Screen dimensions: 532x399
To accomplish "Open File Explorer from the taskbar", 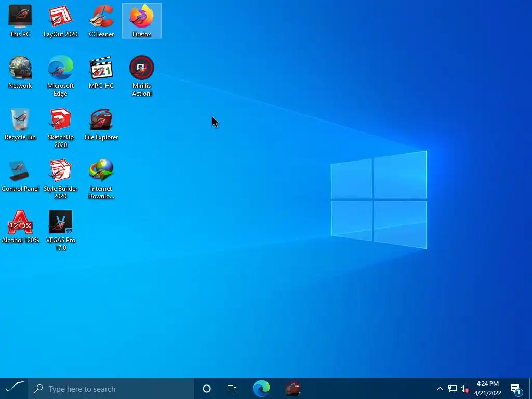I will [x=293, y=389].
